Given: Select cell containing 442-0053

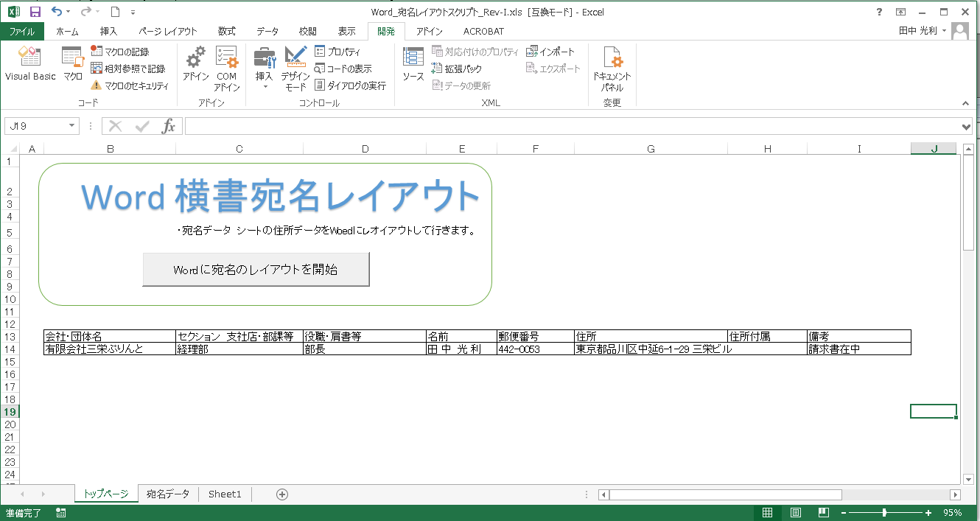Looking at the screenshot, I should (x=536, y=349).
